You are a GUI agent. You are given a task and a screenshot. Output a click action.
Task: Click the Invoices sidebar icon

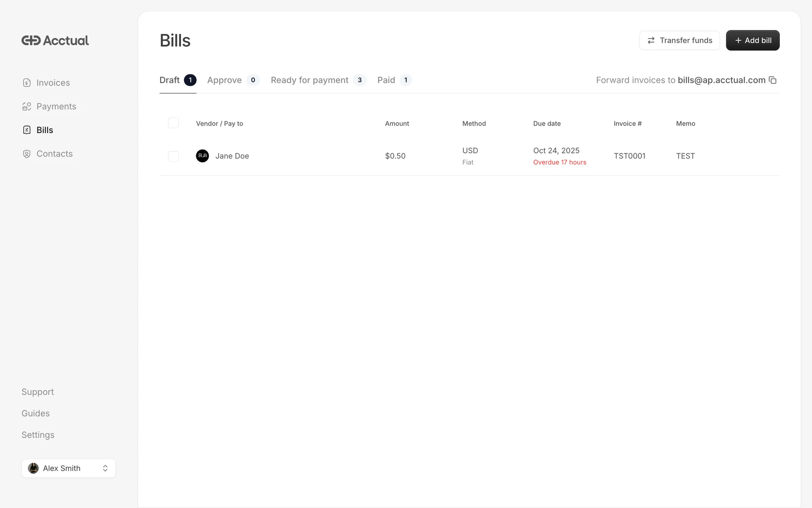coord(27,83)
